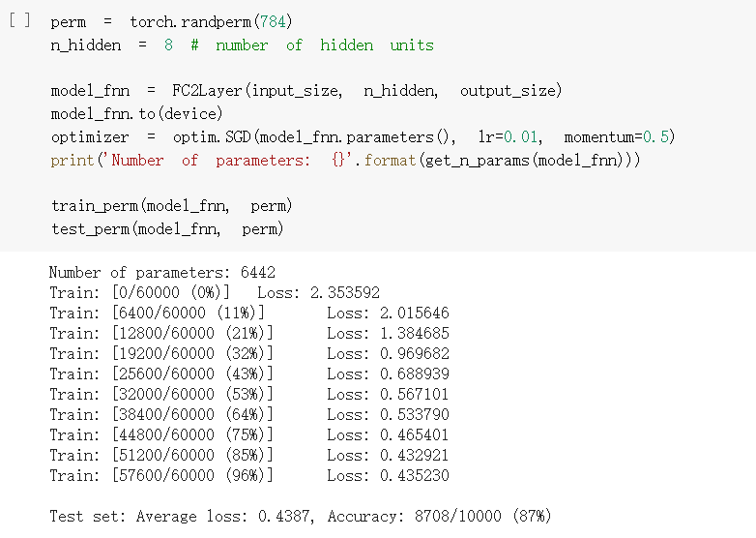
Task: Click the Train 32000/60000 (53%) line
Action: [x=249, y=394]
